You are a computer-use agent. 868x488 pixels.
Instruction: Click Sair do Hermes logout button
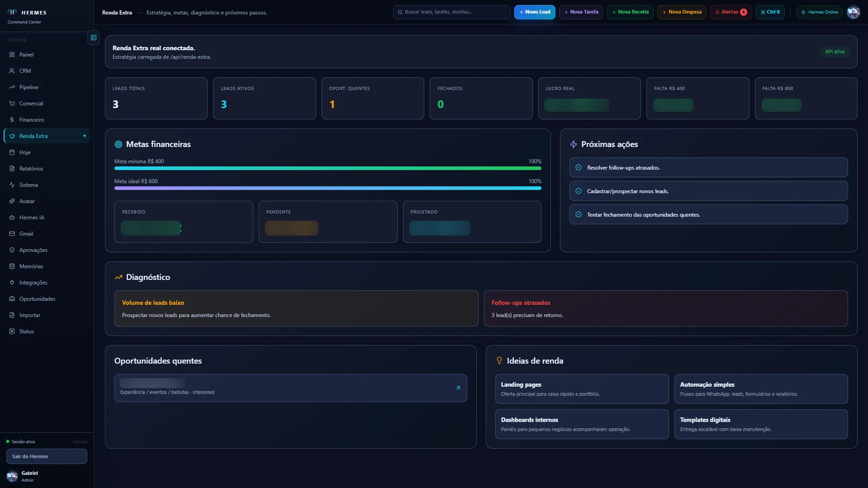click(x=47, y=456)
